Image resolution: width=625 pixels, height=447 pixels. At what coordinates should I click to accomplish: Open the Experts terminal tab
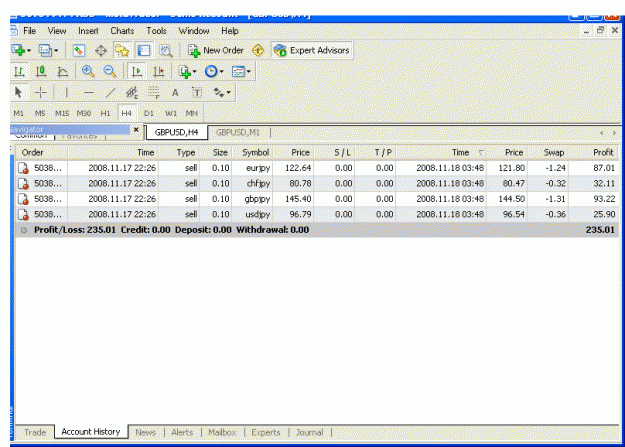[265, 432]
